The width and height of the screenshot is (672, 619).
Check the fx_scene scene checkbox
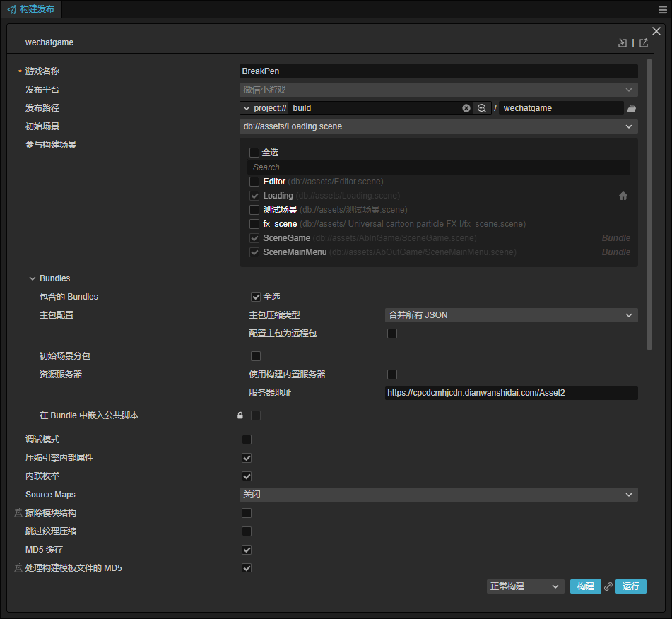click(x=254, y=224)
